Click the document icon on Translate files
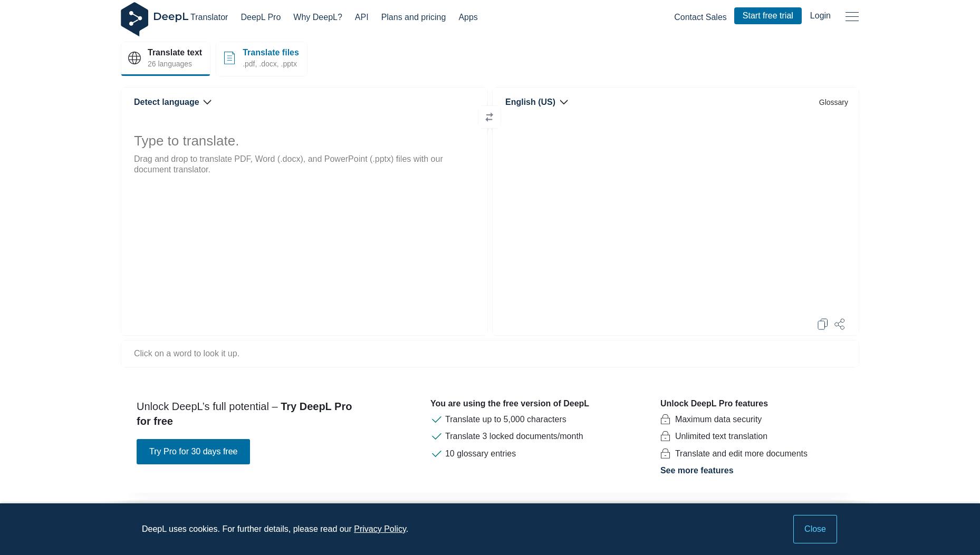This screenshot has width=980, height=555. click(x=229, y=58)
